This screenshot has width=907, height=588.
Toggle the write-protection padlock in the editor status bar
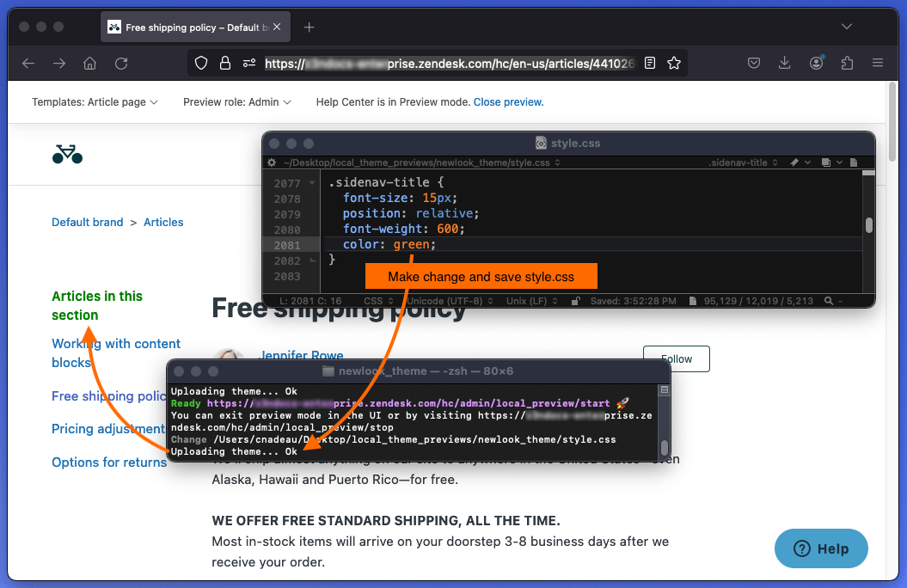tap(577, 301)
